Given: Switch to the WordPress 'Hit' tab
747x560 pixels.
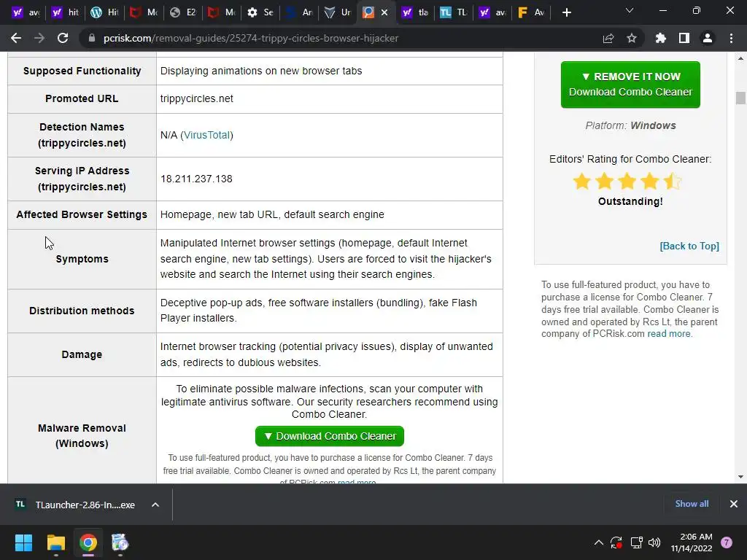Looking at the screenshot, I should tap(104, 12).
